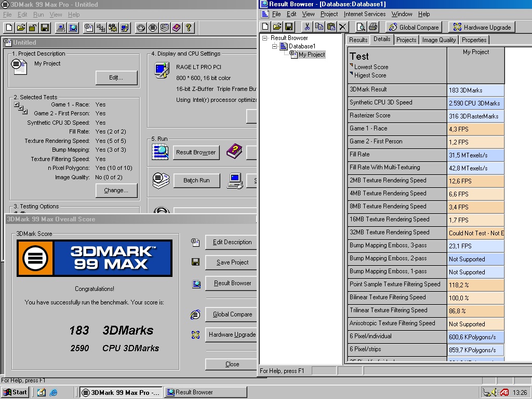532x399 pixels.
Task: Click the computer system info icon in 3DMark toolbar
Action: 61,28
